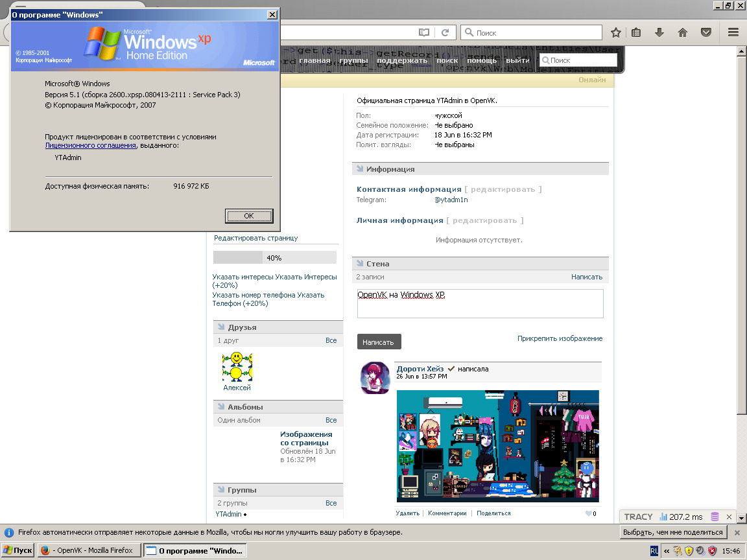Viewport: 747px width, 560px height.
Task: Click the wall post text area
Action: point(480,303)
